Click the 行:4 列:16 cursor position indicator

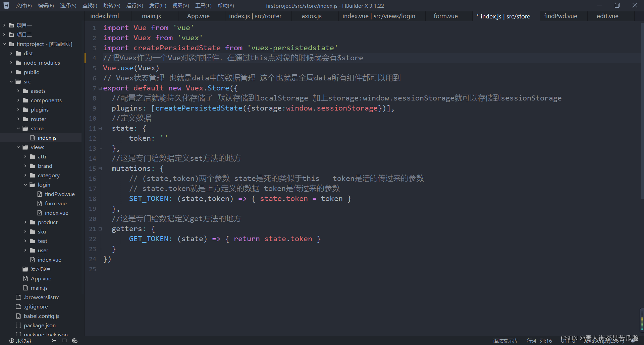click(x=539, y=341)
